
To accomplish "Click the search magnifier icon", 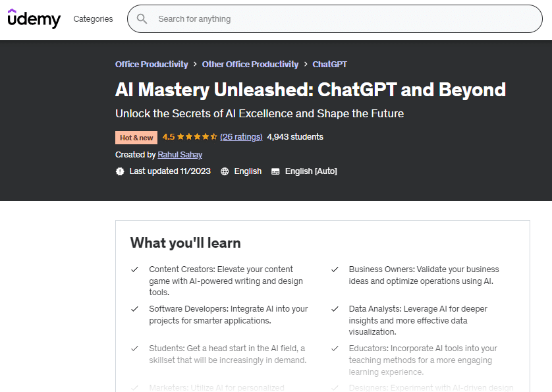I will pyautogui.click(x=142, y=19).
